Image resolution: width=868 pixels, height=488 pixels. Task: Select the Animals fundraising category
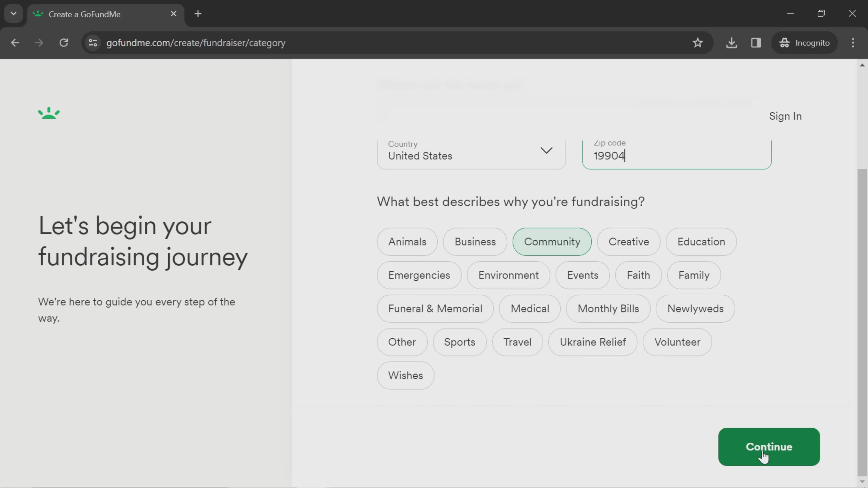click(407, 241)
